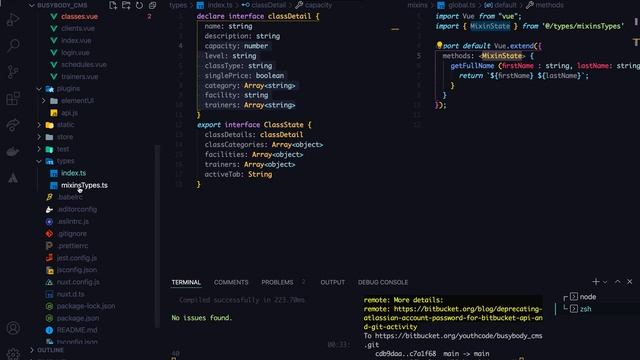Expand the static folder
Viewport: 640px width, 360px height.
click(x=39, y=125)
